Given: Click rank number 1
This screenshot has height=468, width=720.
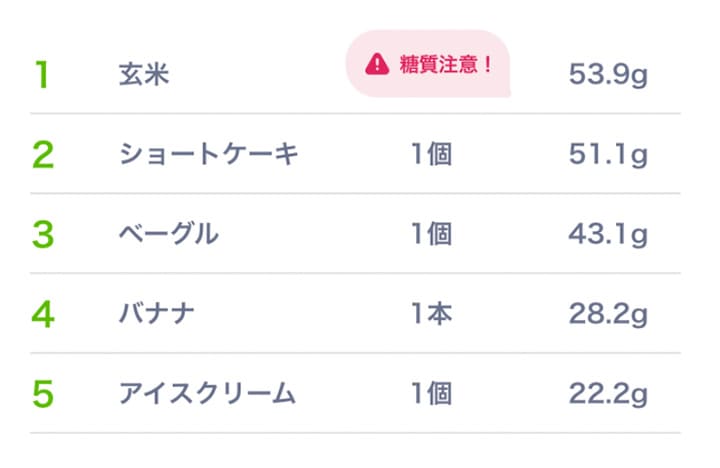Looking at the screenshot, I should click(x=42, y=74).
